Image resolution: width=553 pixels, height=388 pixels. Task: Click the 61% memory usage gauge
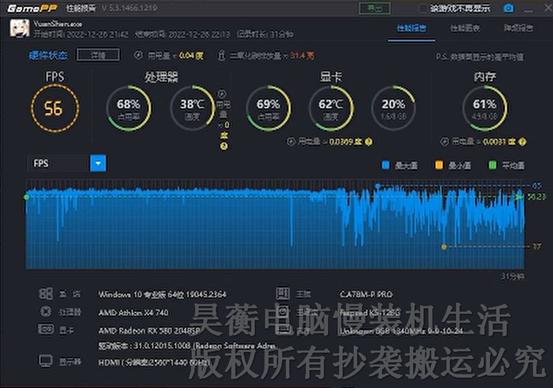(x=485, y=108)
